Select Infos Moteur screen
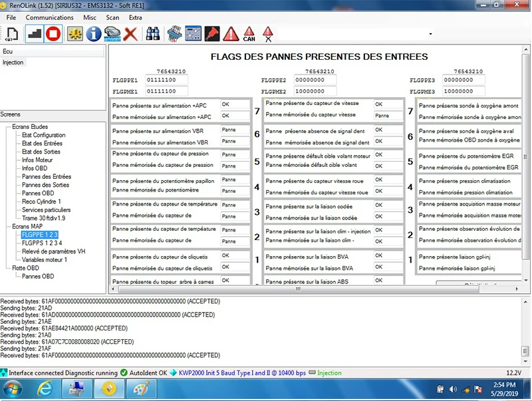This screenshot has height=401, width=532. [x=37, y=160]
